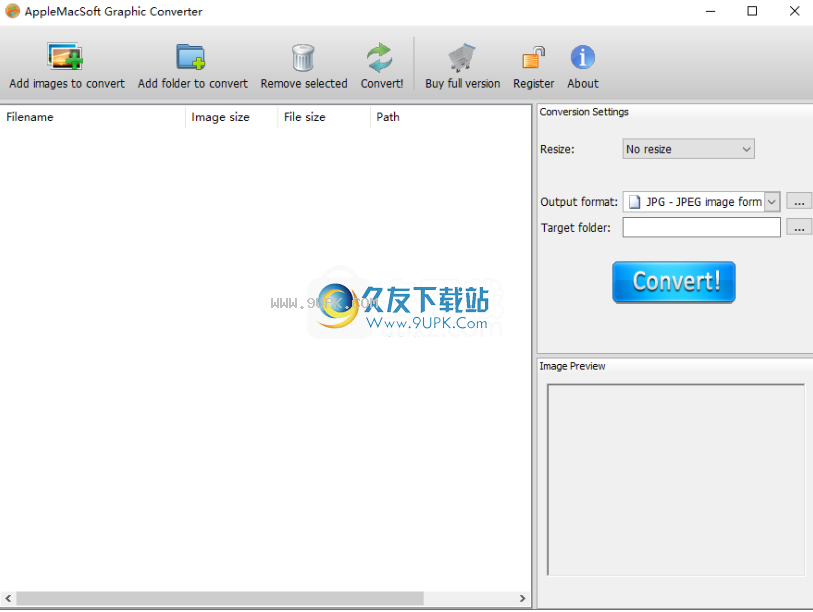
Task: Minimize the Graphic Converter window
Action: [710, 11]
